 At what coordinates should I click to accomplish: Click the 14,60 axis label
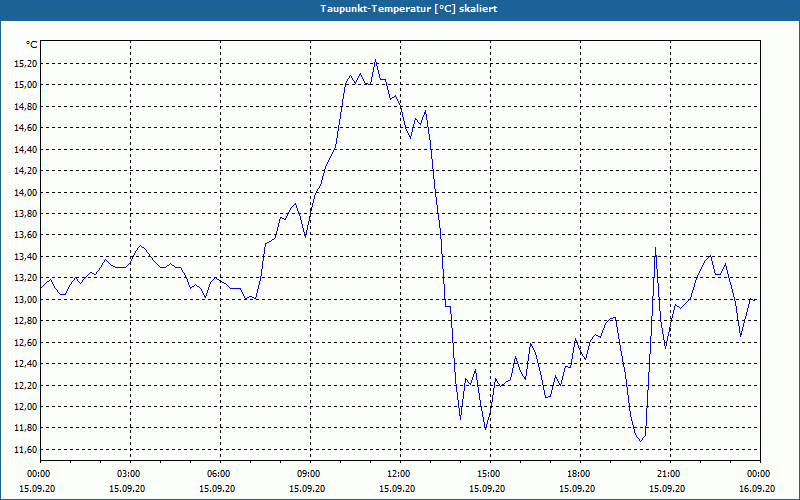click(x=26, y=128)
